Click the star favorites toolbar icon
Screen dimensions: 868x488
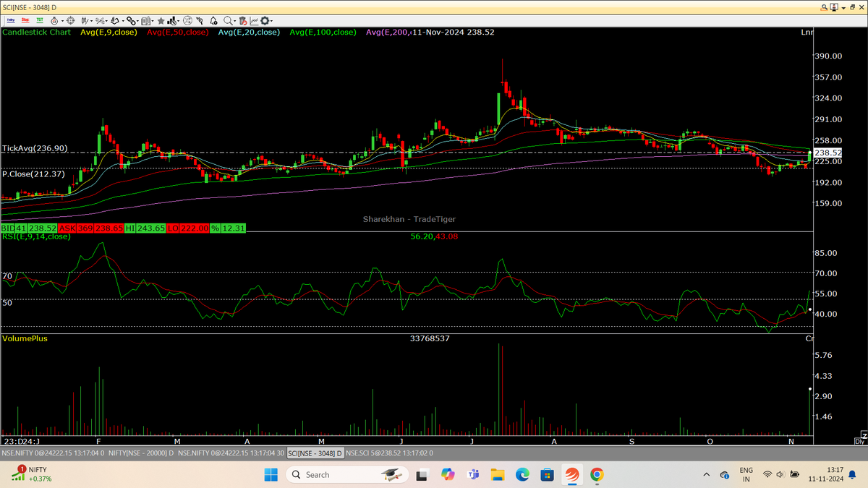click(161, 21)
